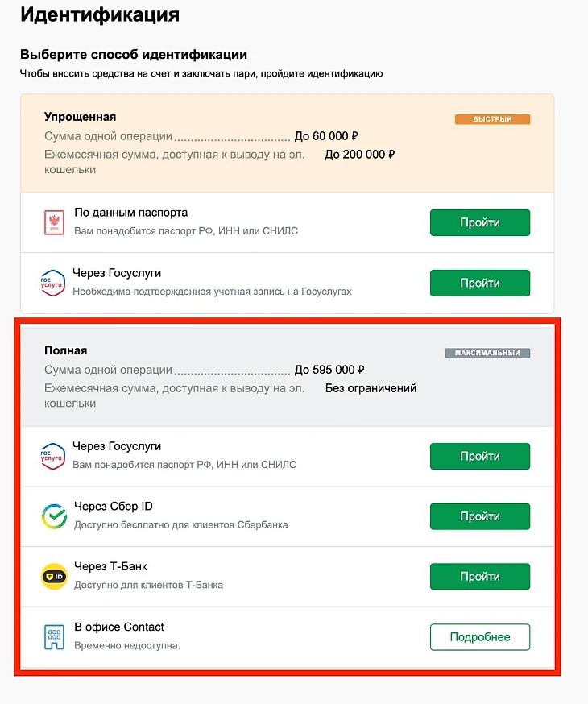Click the passport icon in Упрощенная section

point(54,222)
